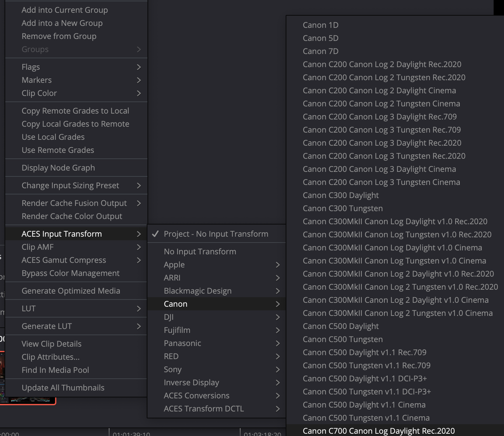Choose Canon C300 Tungsten
Viewport: 504px width, 436px height.
[395, 208]
